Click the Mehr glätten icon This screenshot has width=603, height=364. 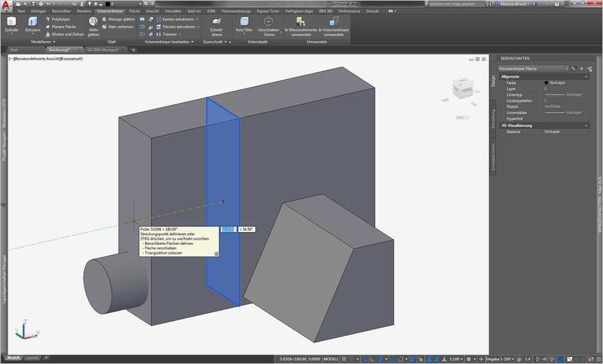coord(94,23)
